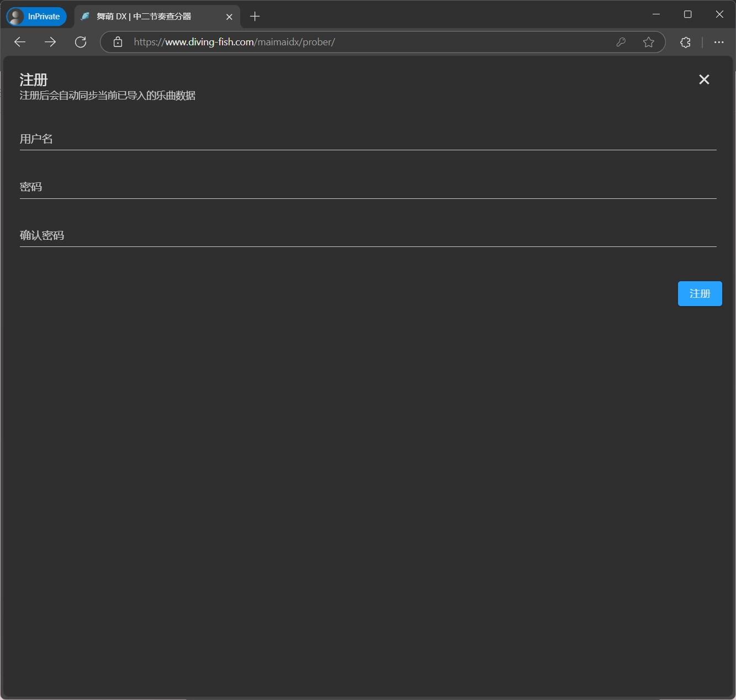This screenshot has height=700, width=736.
Task: Click the browser Back arrow
Action: pos(20,42)
